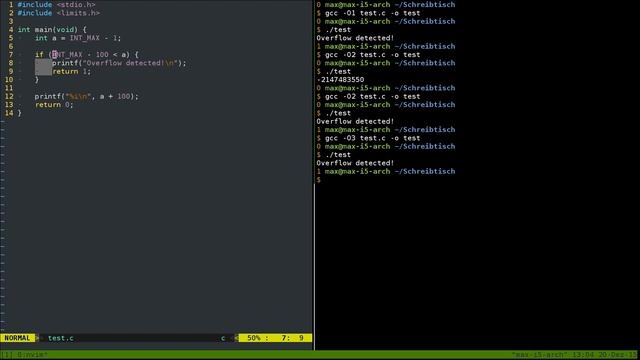Click line number 11 in the gutter
The image size is (640, 360).
click(x=9, y=88)
